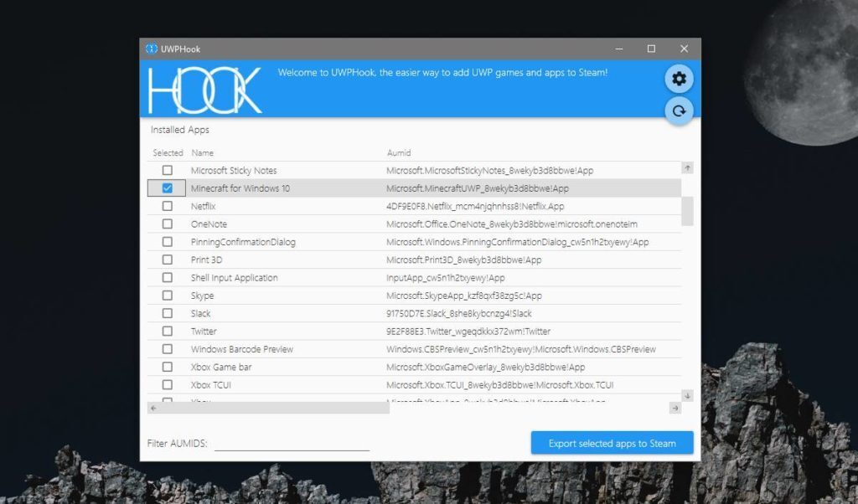The height and width of the screenshot is (504, 858).
Task: Open the UWPHook settings gear
Action: [679, 78]
